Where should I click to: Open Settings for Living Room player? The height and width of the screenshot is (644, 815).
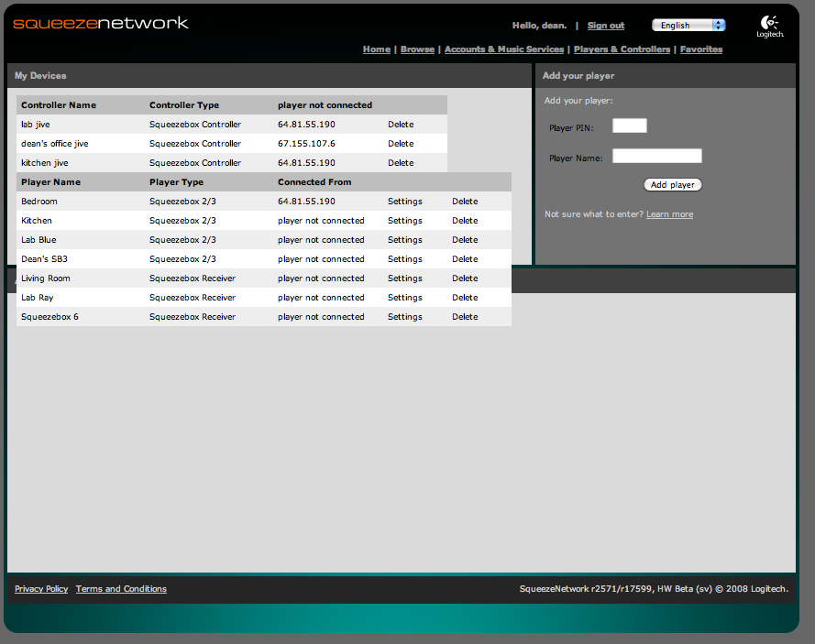(404, 278)
